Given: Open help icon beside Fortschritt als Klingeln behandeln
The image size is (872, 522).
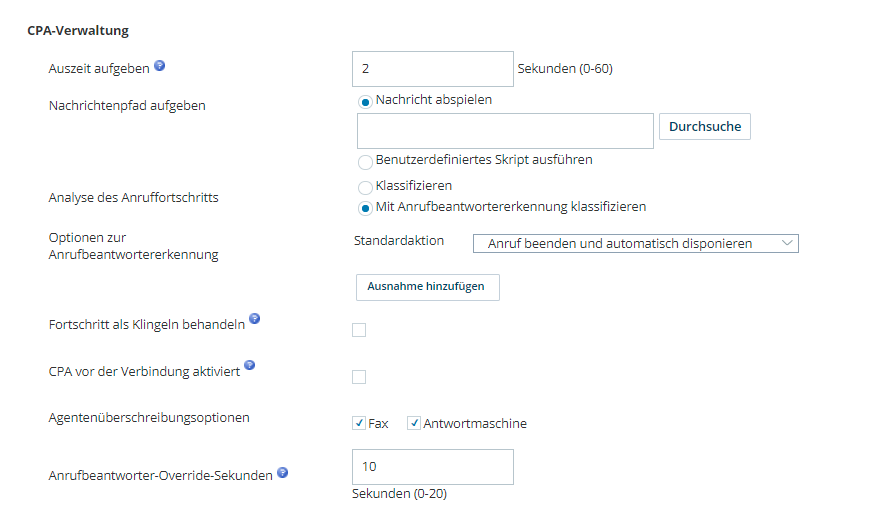Looking at the screenshot, I should click(x=254, y=319).
